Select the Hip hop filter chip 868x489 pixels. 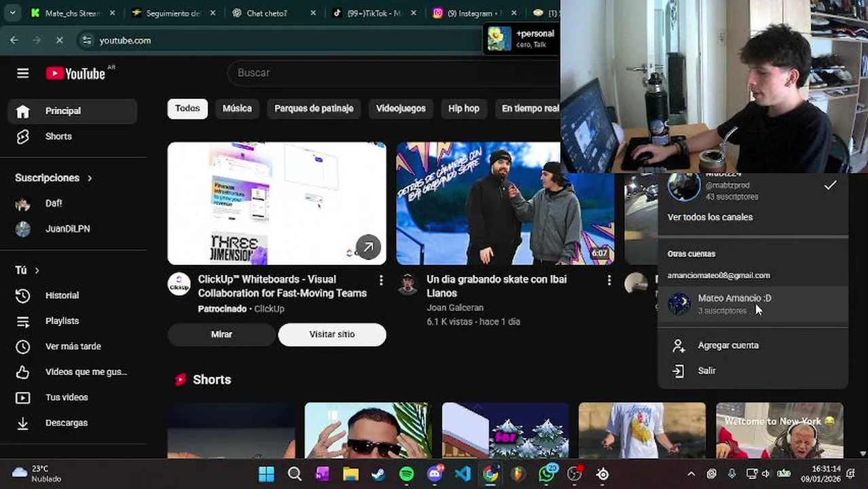(x=464, y=109)
